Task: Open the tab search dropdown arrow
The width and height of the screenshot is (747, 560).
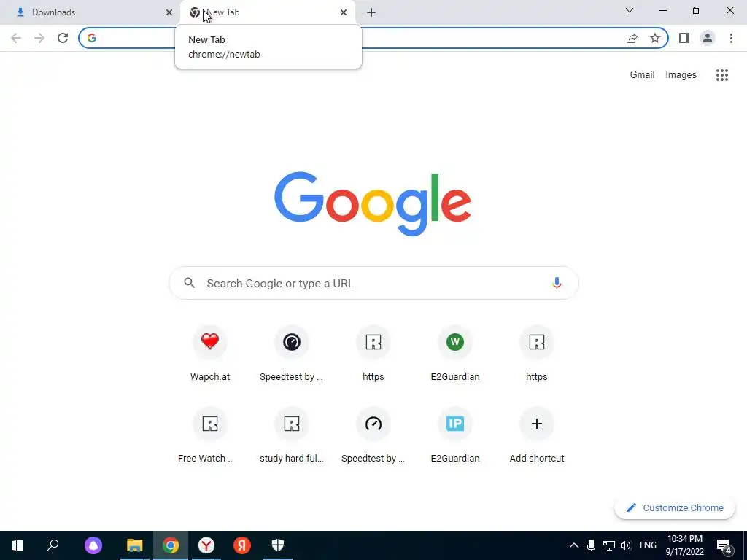Action: (x=630, y=10)
